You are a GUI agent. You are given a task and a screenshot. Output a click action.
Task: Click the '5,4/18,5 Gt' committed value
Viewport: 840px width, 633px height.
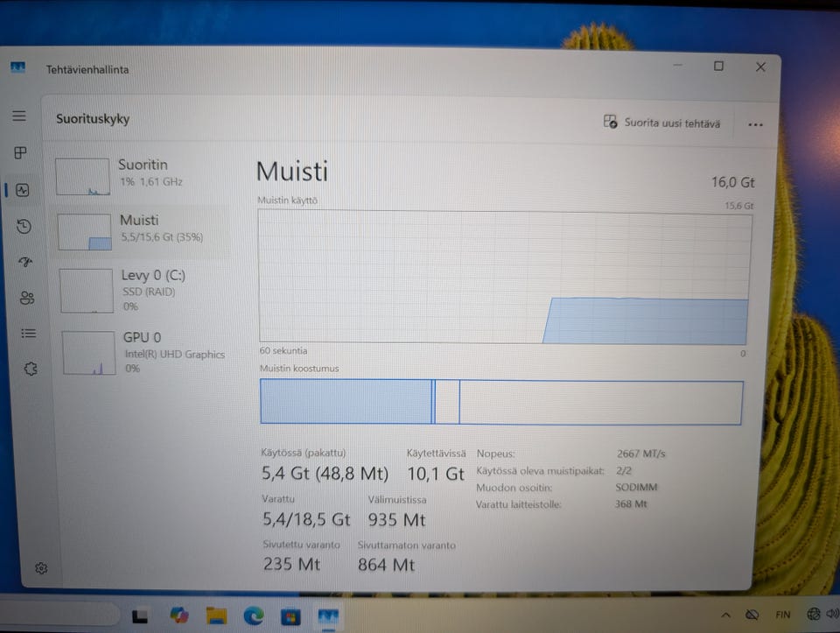click(x=306, y=519)
